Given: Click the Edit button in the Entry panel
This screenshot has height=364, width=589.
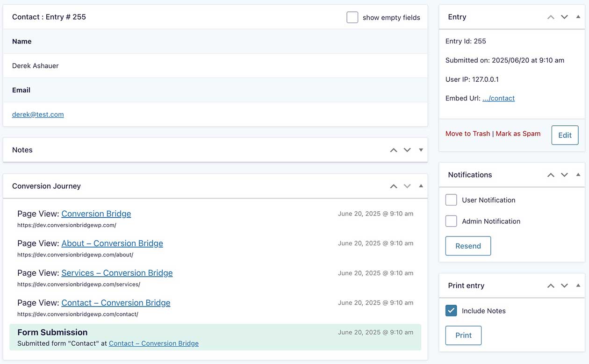Looking at the screenshot, I should coord(565,135).
